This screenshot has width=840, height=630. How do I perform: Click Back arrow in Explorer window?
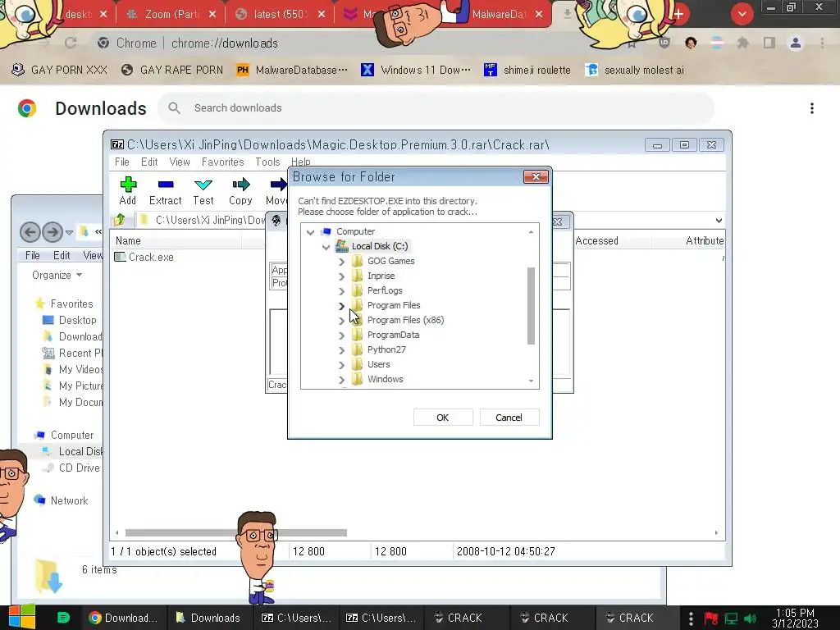point(30,232)
